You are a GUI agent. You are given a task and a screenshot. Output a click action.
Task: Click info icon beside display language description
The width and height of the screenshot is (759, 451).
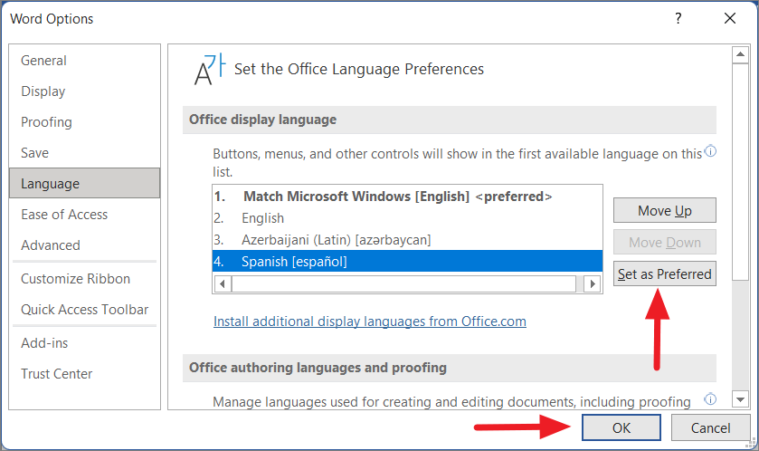point(710,151)
